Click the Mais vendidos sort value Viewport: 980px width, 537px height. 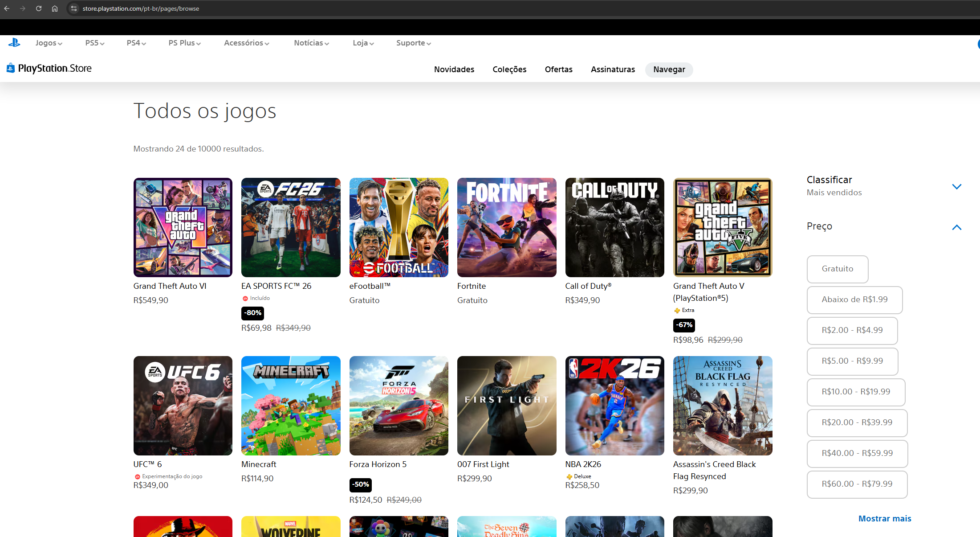click(834, 193)
